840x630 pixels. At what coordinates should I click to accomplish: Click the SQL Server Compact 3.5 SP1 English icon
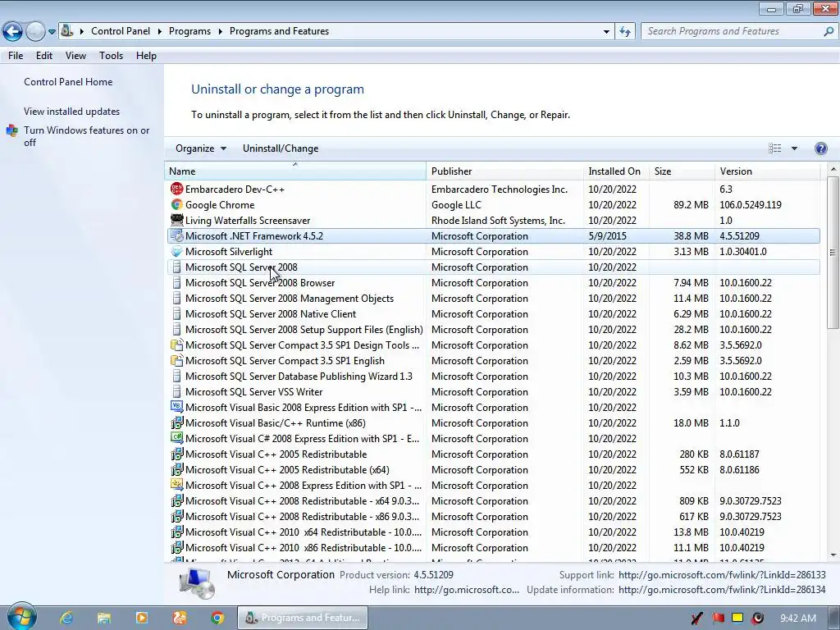click(x=176, y=361)
